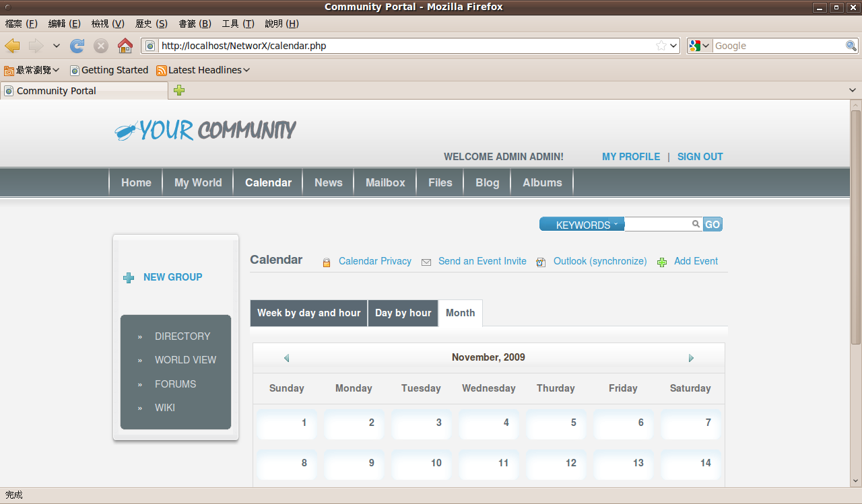Image resolution: width=862 pixels, height=504 pixels.
Task: Click the bookmark star in the URL bar
Action: pyautogui.click(x=661, y=46)
